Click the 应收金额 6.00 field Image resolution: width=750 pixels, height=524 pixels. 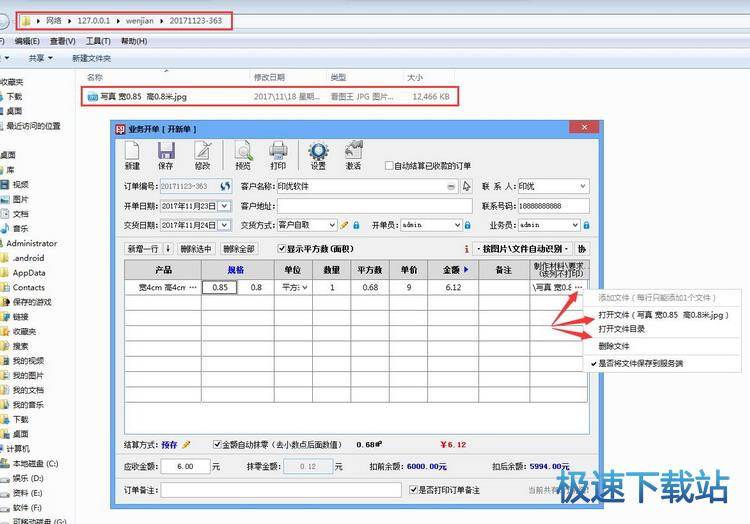(186, 466)
